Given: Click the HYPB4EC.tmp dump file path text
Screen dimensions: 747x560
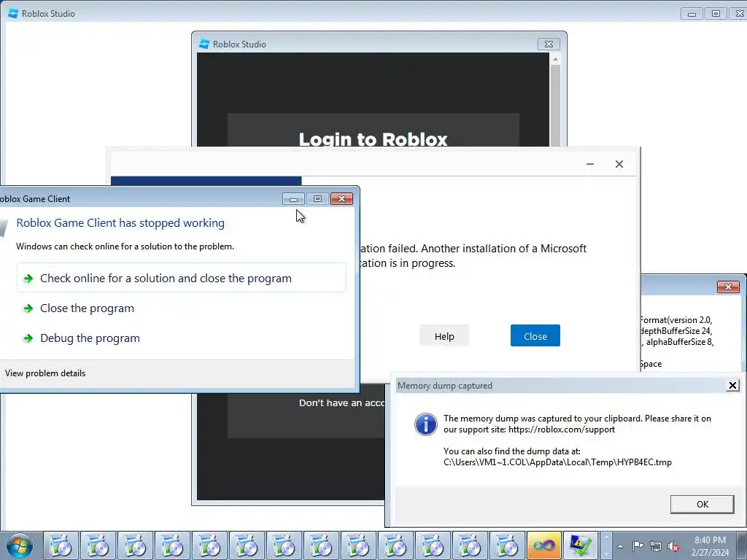Looking at the screenshot, I should 557,462.
